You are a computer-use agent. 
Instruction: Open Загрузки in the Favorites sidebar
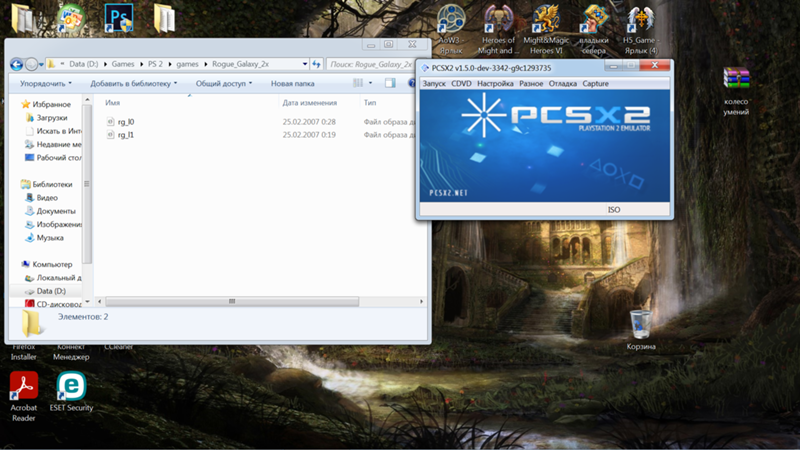tap(51, 117)
